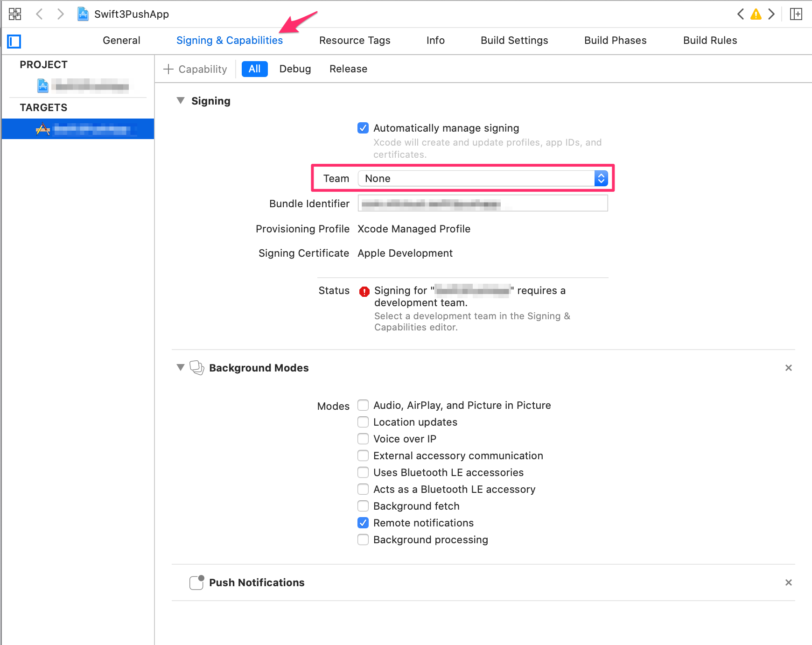Remove the Push Notifications capability

[x=789, y=582]
